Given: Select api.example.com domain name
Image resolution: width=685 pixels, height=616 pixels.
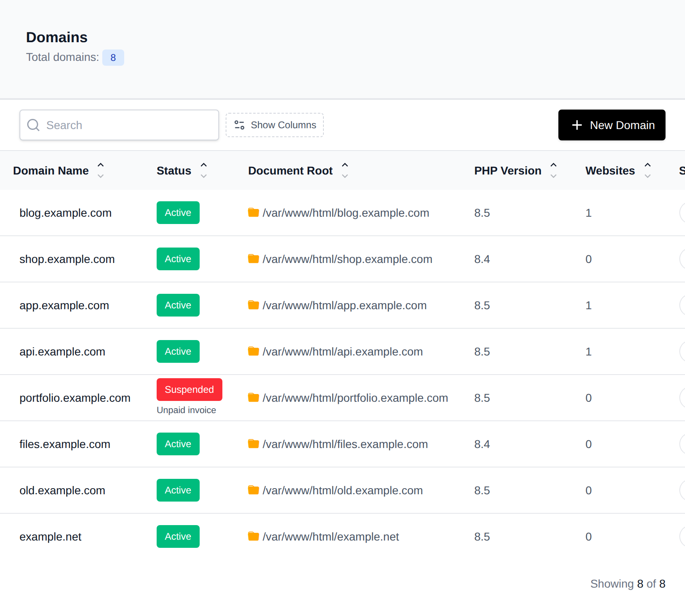Looking at the screenshot, I should click(62, 352).
